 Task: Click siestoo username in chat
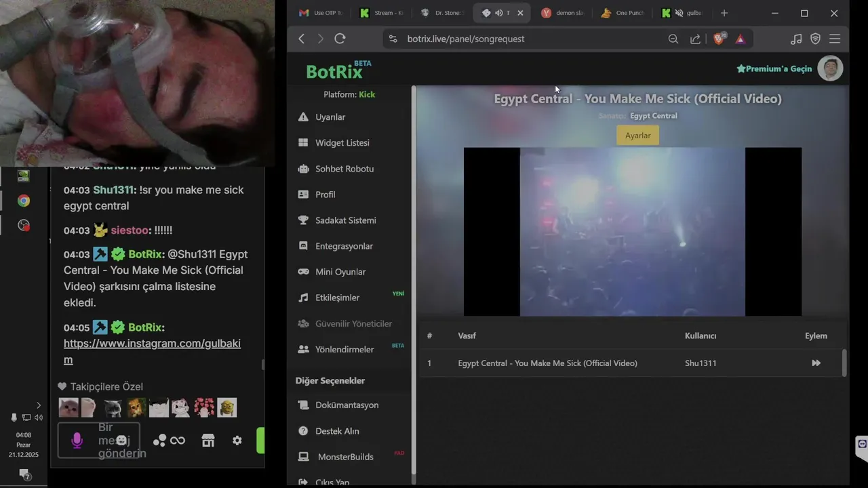pos(130,230)
